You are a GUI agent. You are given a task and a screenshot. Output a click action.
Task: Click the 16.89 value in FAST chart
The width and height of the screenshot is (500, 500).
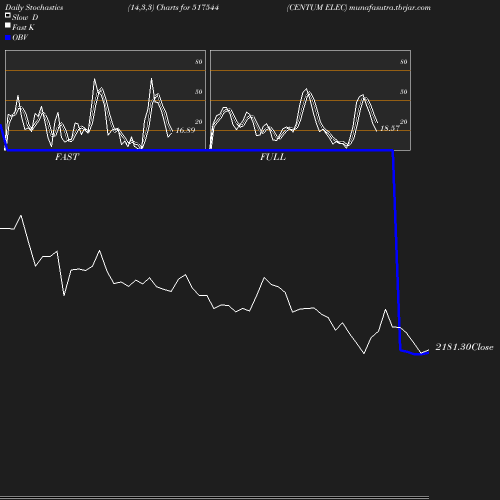point(185,130)
